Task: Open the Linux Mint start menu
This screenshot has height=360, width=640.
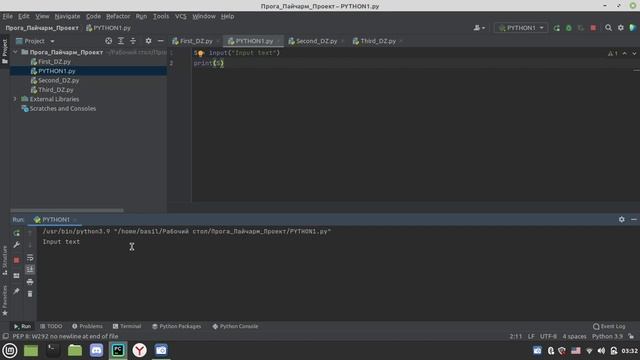Action: coord(9,351)
